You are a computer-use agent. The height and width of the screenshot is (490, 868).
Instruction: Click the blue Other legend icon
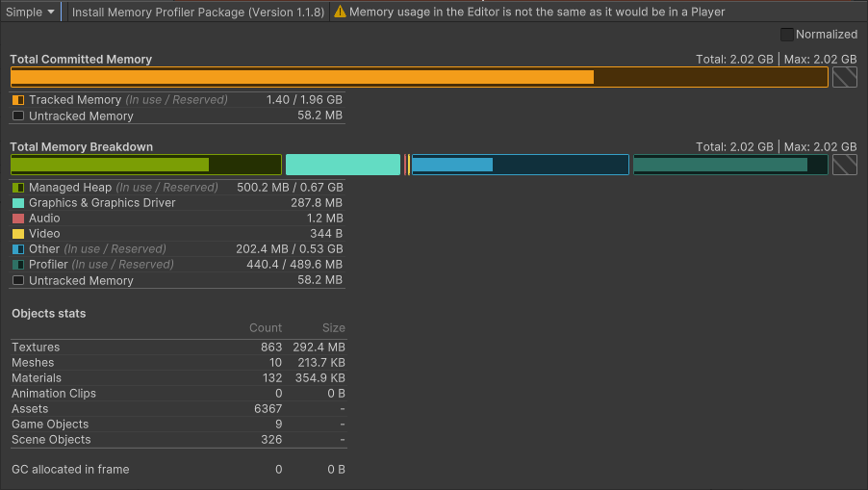[18, 249]
